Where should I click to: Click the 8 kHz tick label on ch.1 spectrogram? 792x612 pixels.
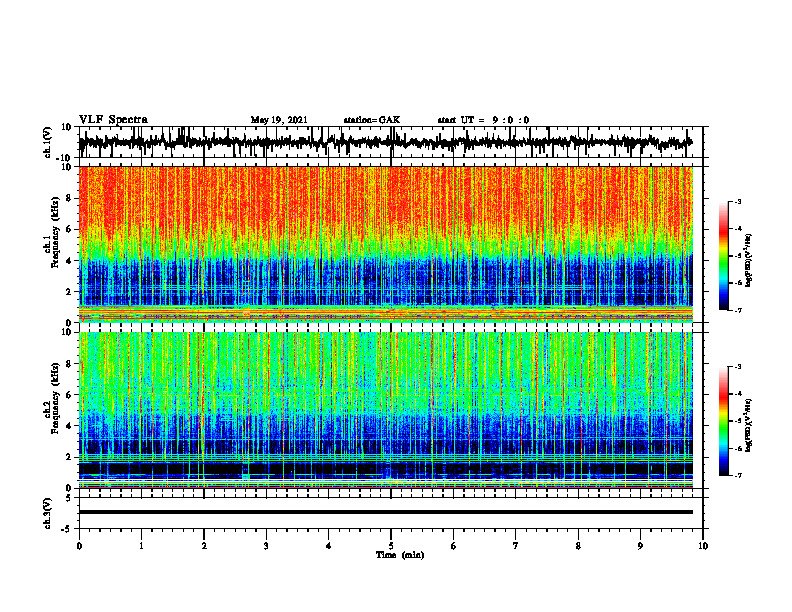pos(69,198)
